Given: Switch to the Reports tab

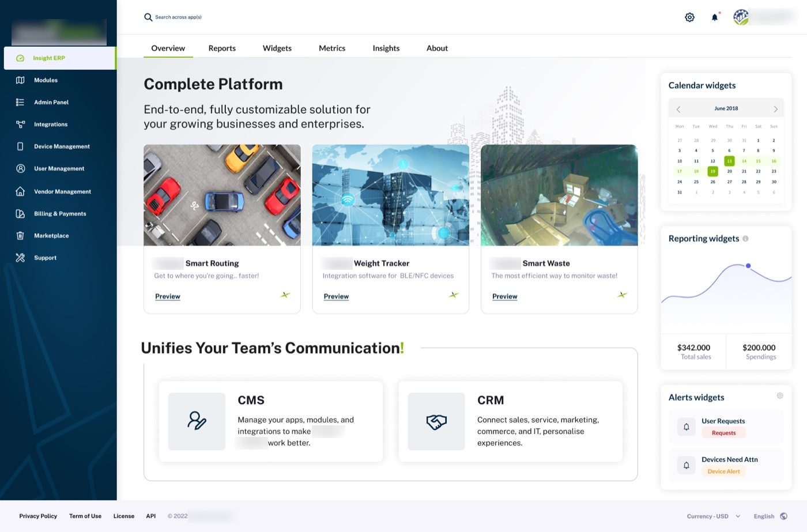Looking at the screenshot, I should (222, 48).
